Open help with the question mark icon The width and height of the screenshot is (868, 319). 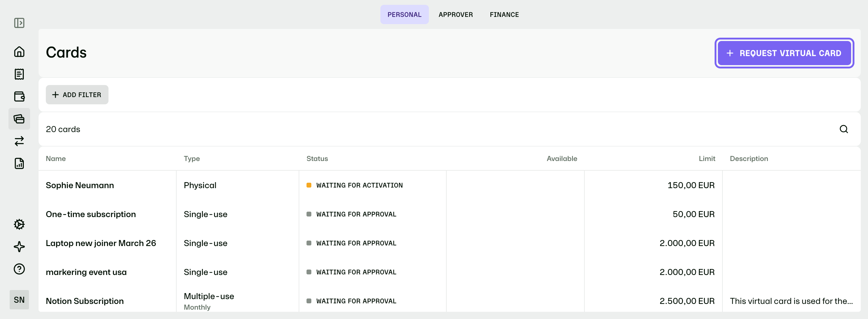click(x=19, y=269)
